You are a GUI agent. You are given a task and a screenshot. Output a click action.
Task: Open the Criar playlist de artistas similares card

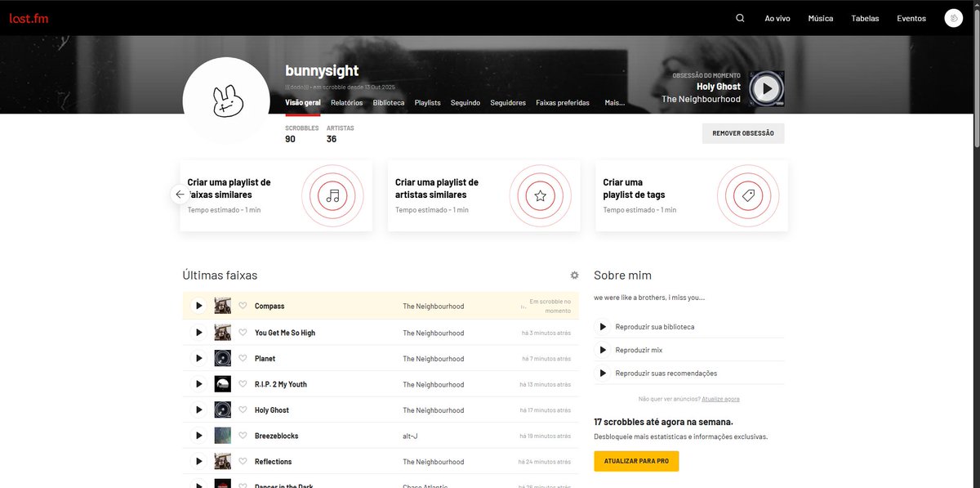[483, 195]
